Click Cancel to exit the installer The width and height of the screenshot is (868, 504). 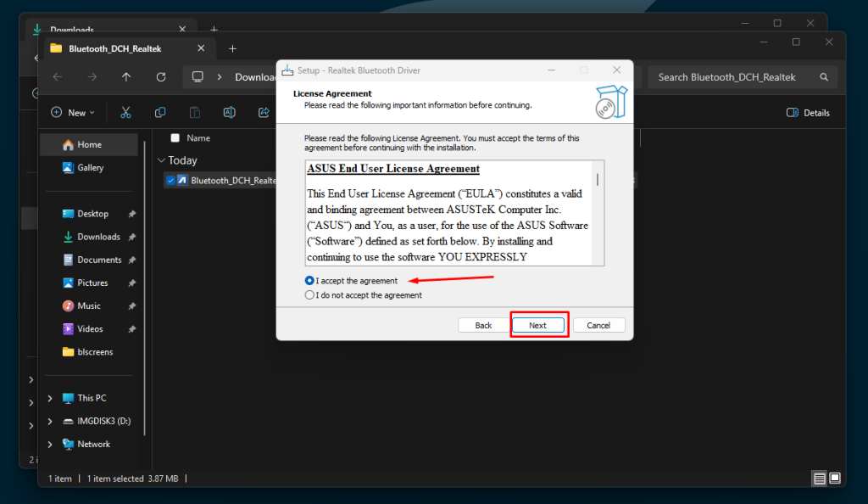[x=599, y=325]
